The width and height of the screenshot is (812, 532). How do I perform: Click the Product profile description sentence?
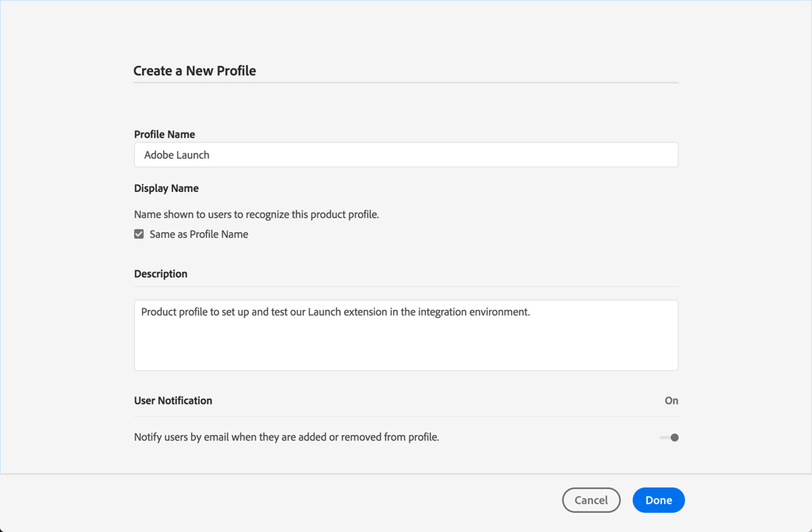click(335, 312)
